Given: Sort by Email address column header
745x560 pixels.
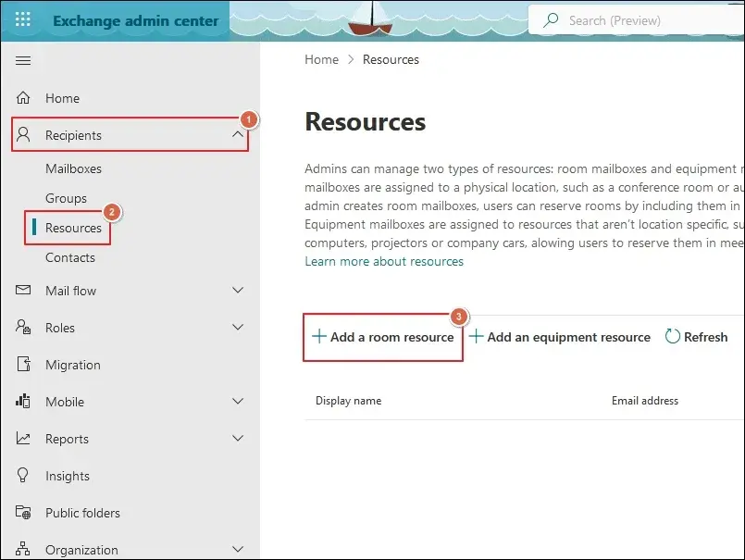Looking at the screenshot, I should (x=645, y=401).
